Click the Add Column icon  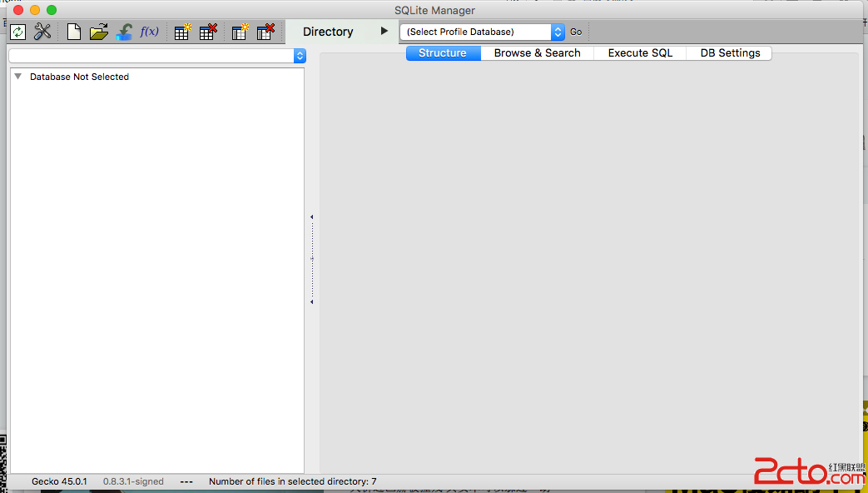[x=241, y=32]
